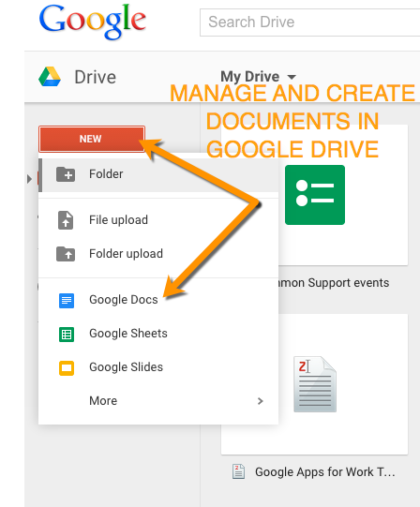Expand the More submenu arrow
The image size is (420, 507).
260,401
